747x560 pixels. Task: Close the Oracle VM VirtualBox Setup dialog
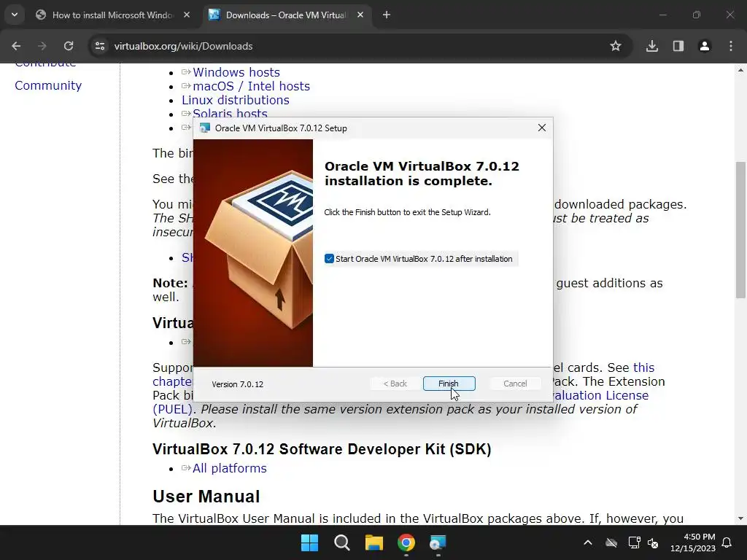click(x=542, y=128)
